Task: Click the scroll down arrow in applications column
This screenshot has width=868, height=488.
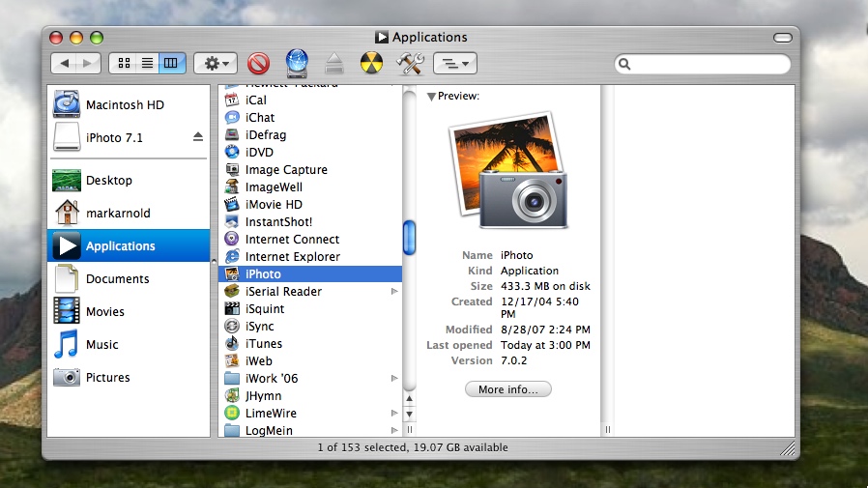Action: [x=409, y=414]
